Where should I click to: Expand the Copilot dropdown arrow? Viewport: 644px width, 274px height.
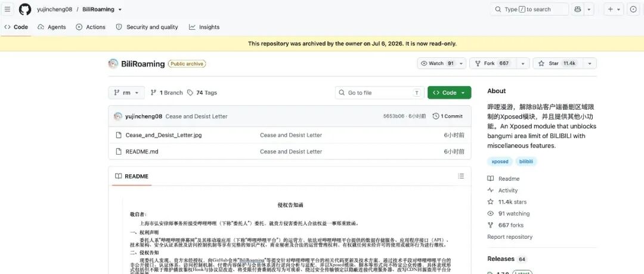[589, 9]
